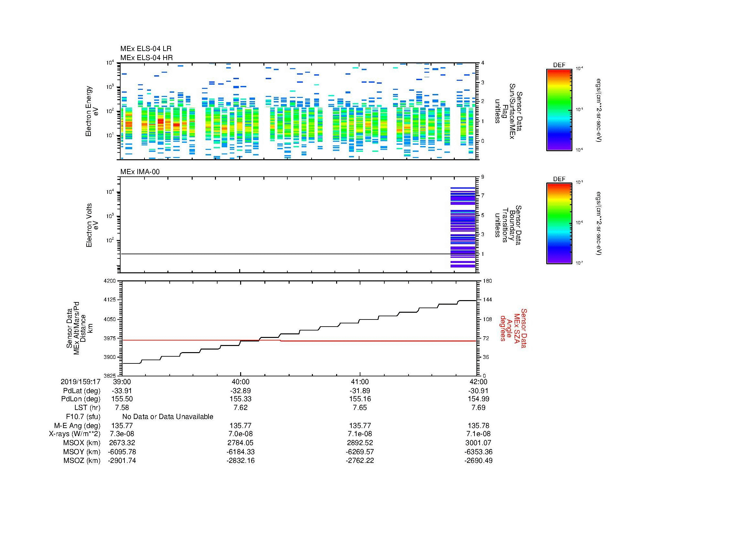The width and height of the screenshot is (756, 534).
Task: Click the PdLat value -33.91
Action: point(122,391)
